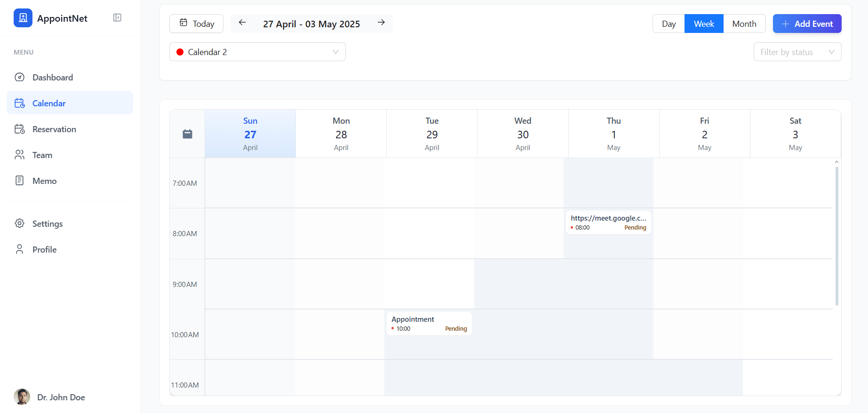The image size is (868, 413).
Task: Select the Week view toggle
Action: click(x=704, y=24)
